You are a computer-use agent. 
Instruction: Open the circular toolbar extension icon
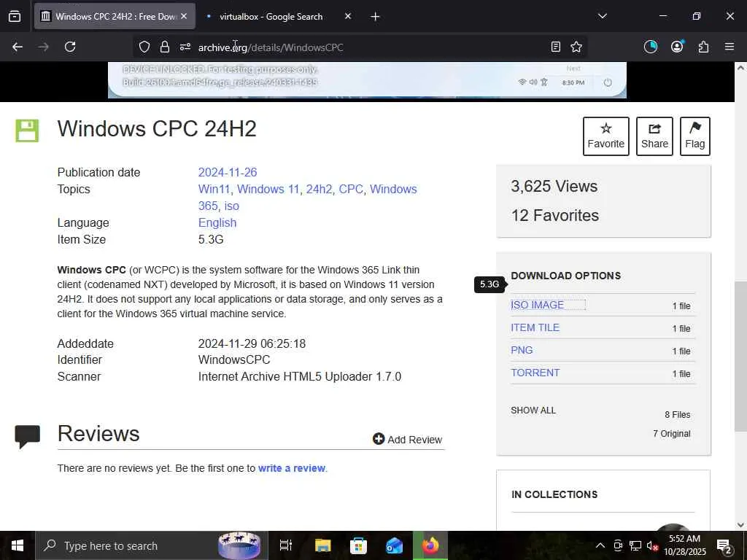coord(650,47)
